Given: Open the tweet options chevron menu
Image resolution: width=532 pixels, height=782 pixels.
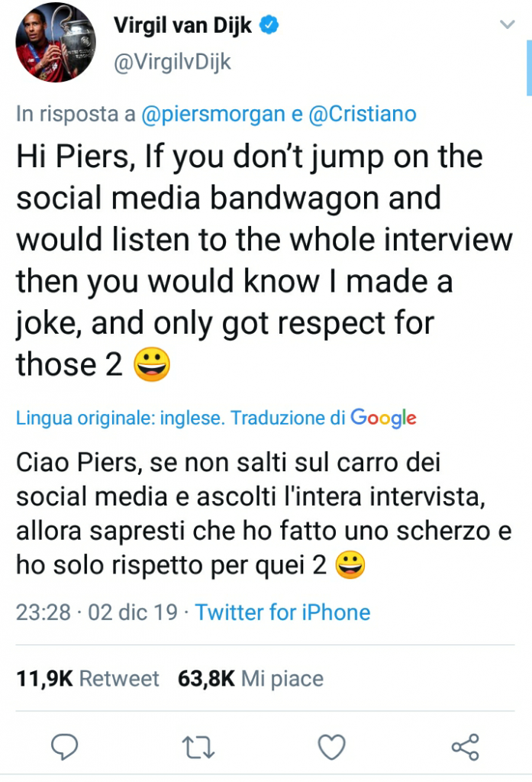Looking at the screenshot, I should click(x=506, y=25).
